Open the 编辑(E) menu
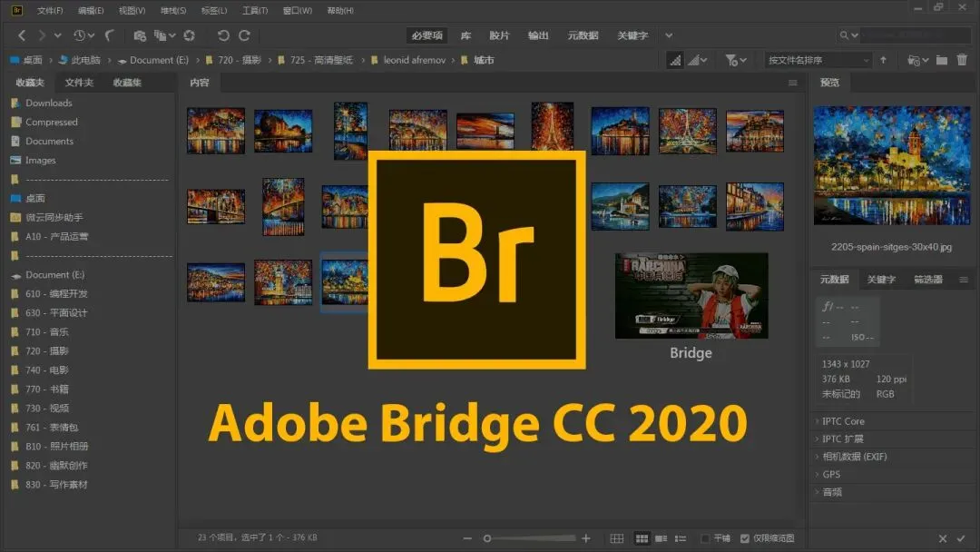Screen dimensions: 980x552 91,11
